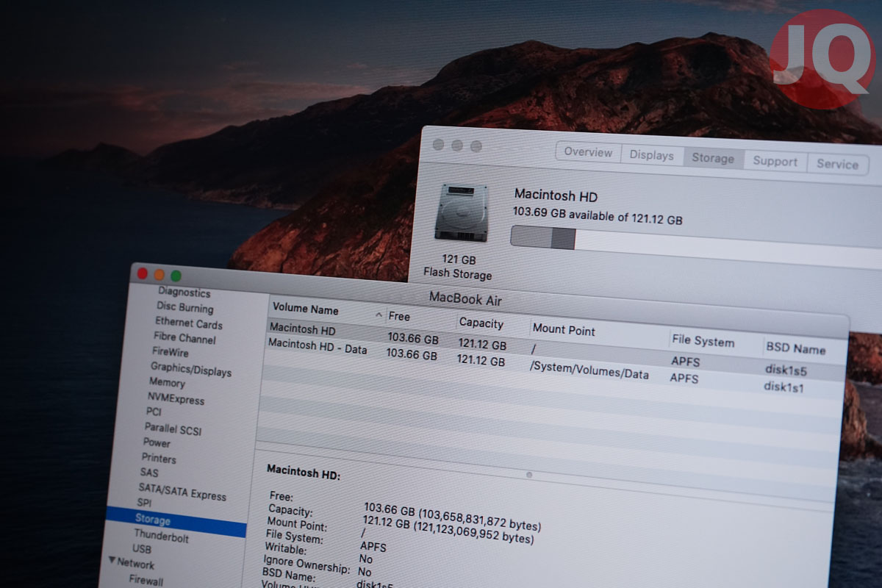Select PCI in the sidebar
The height and width of the screenshot is (588, 882).
pyautogui.click(x=153, y=412)
